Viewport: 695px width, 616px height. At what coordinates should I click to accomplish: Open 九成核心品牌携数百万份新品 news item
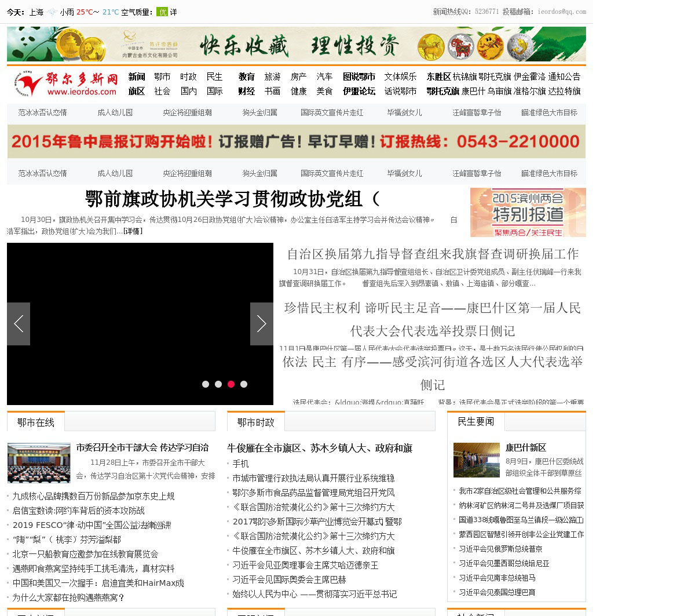(93, 496)
